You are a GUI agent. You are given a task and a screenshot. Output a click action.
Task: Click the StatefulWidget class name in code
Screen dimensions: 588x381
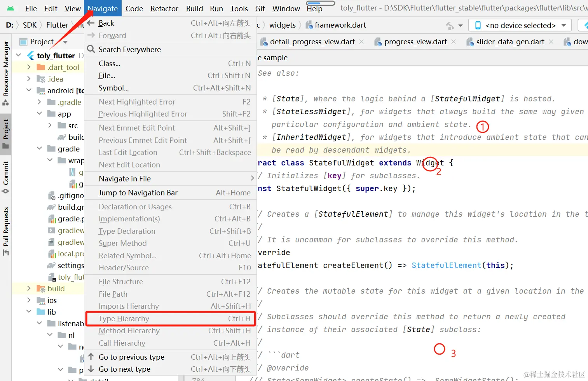(x=342, y=163)
